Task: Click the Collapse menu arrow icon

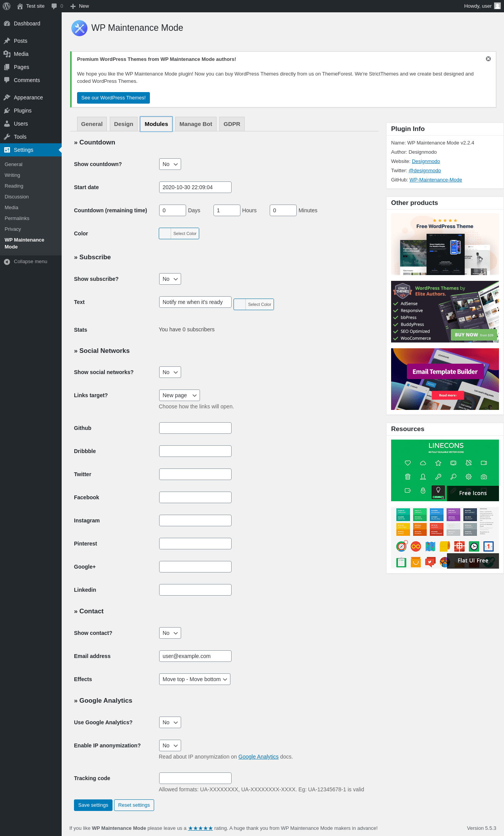Action: [x=7, y=262]
